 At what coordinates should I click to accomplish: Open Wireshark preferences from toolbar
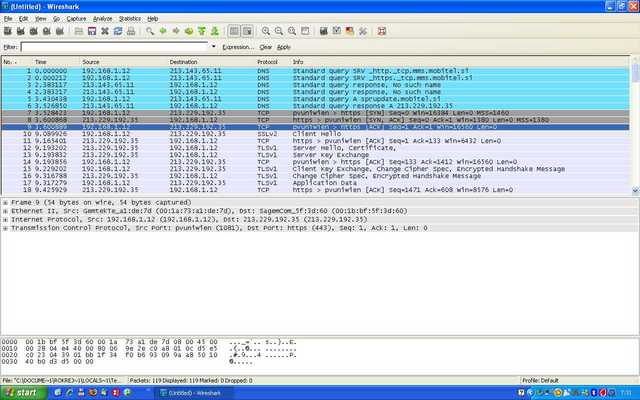click(363, 31)
